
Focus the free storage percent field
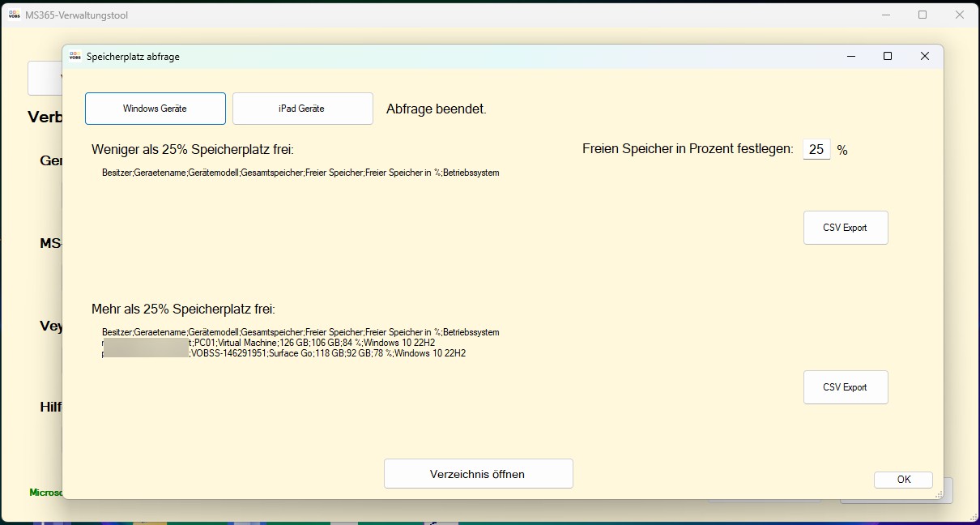click(x=816, y=149)
